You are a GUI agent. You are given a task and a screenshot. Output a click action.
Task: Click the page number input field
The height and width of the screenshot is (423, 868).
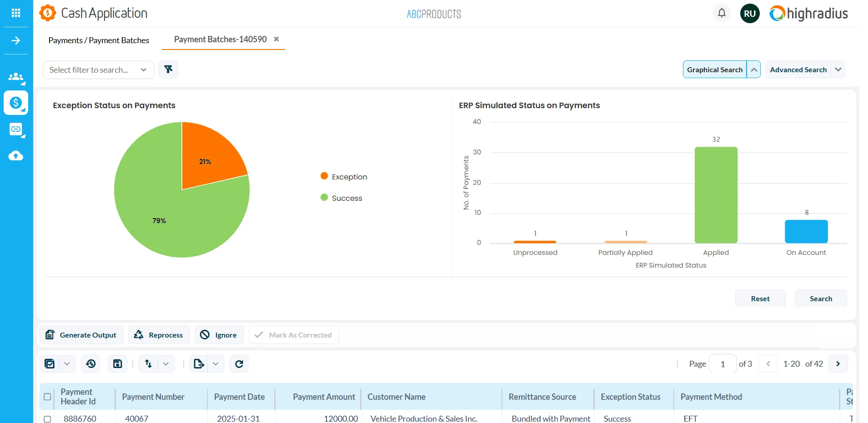coord(722,363)
